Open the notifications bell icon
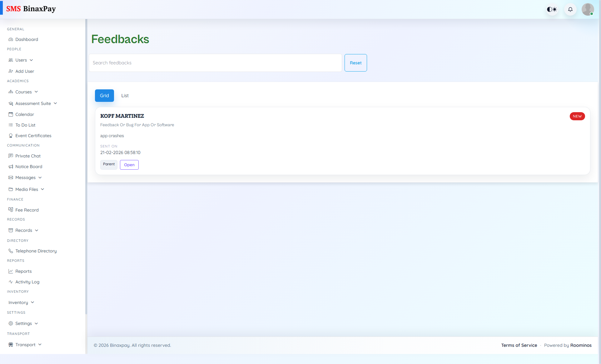 click(570, 9)
